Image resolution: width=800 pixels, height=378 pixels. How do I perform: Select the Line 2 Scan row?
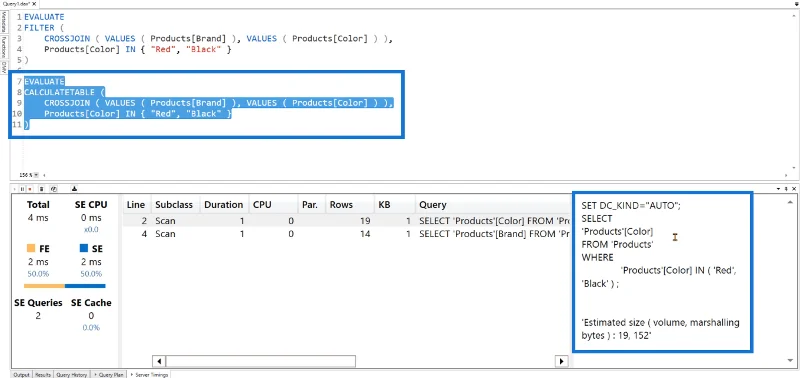(x=346, y=221)
